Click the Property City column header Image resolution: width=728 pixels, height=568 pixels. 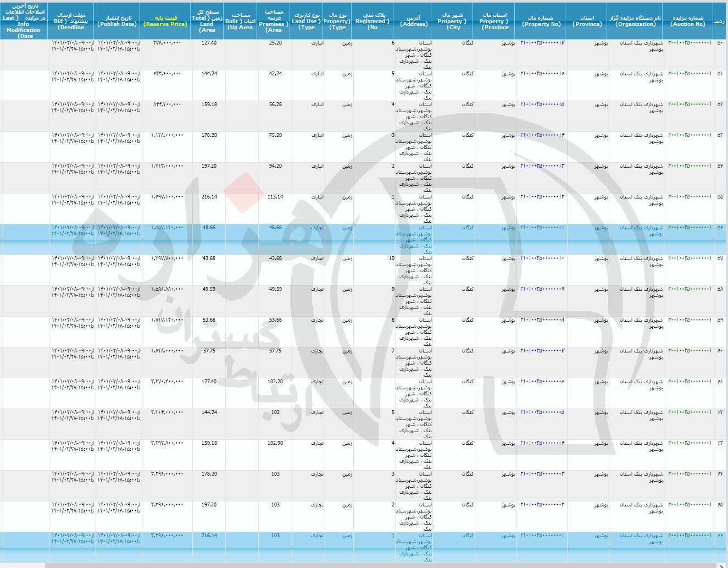coord(453,21)
